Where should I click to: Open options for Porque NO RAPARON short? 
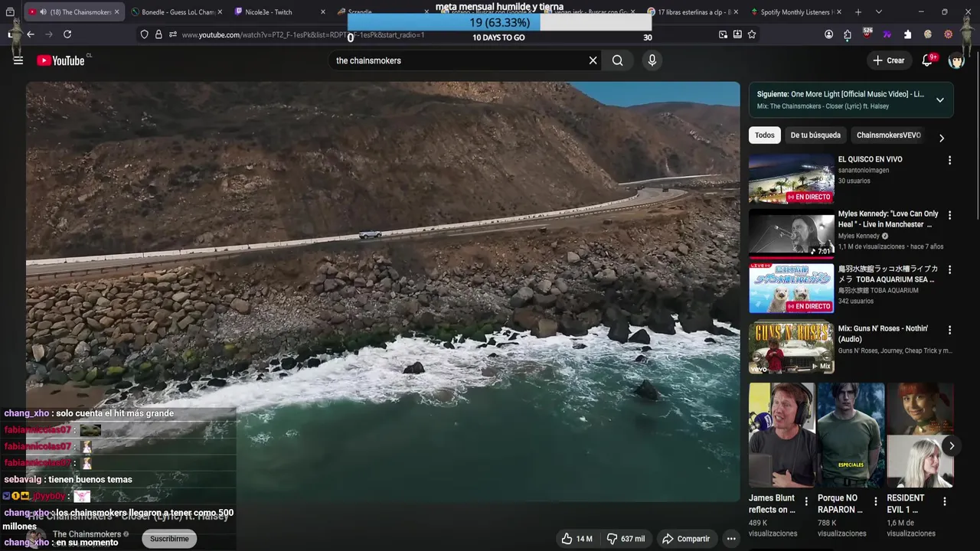click(875, 502)
